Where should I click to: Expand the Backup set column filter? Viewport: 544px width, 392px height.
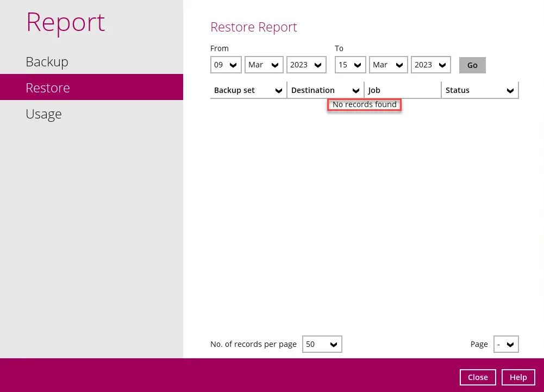(x=248, y=90)
